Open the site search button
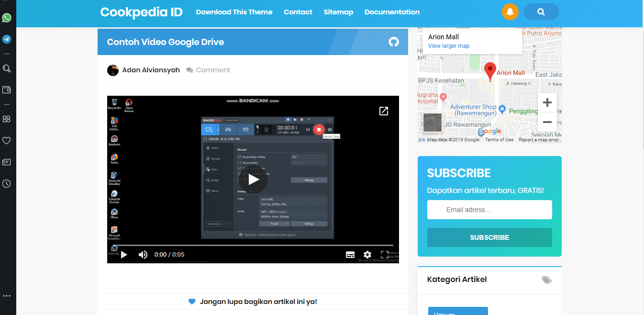Image resolution: width=644 pixels, height=315 pixels. coord(541,12)
